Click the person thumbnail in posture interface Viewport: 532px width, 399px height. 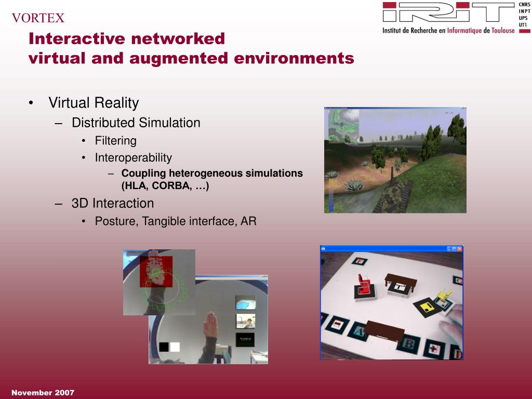246,321
